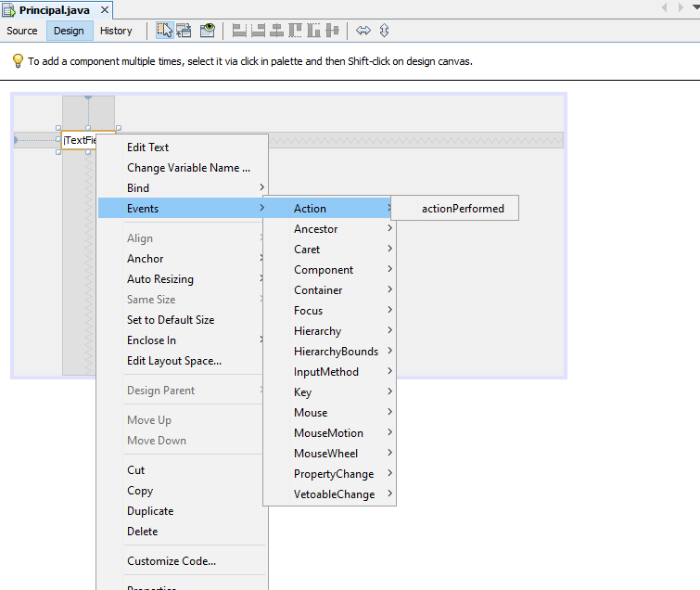Screen dimensions: 700x590
Task: Select Set to Default Size
Action: (x=183, y=320)
